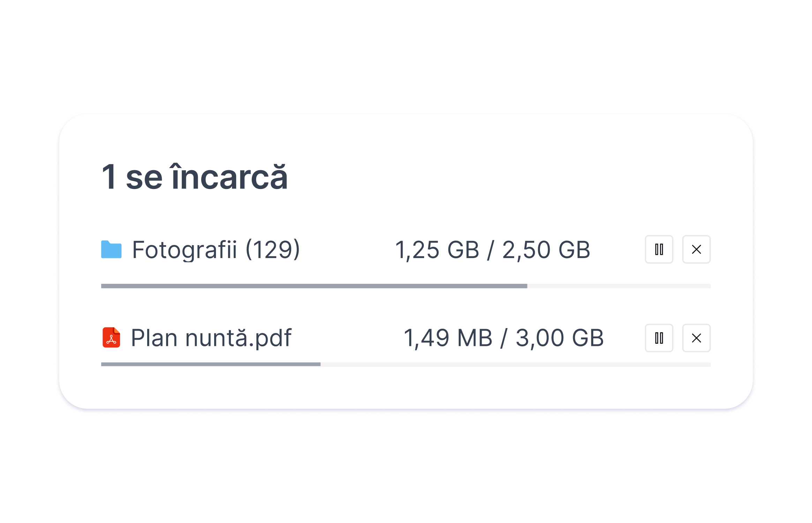The width and height of the screenshot is (812, 523).
Task: Open the Plan nuntă file name
Action: [x=189, y=338]
